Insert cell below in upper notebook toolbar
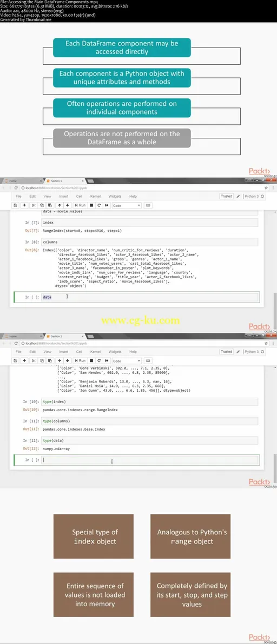 tap(24, 205)
